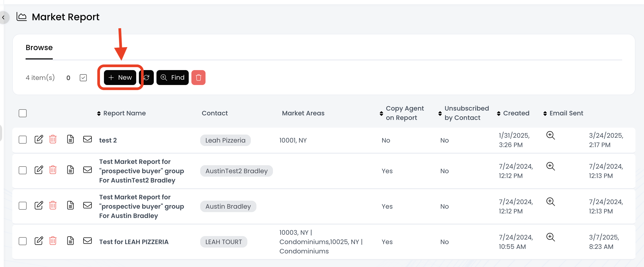Viewport: 644px width, 267px height.
Task: Switch to the Browse tab
Action: pos(39,48)
